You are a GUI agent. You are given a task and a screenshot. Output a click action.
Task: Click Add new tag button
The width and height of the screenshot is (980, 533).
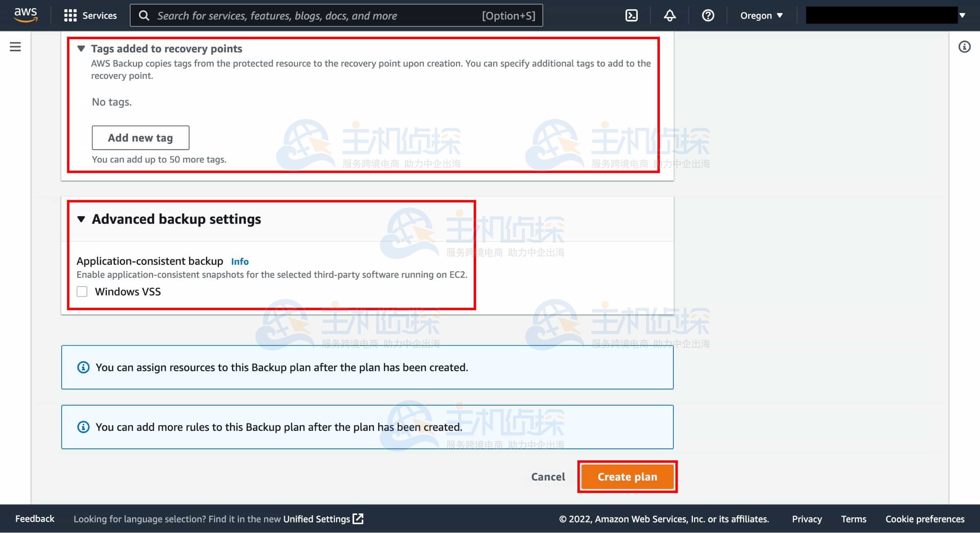140,138
